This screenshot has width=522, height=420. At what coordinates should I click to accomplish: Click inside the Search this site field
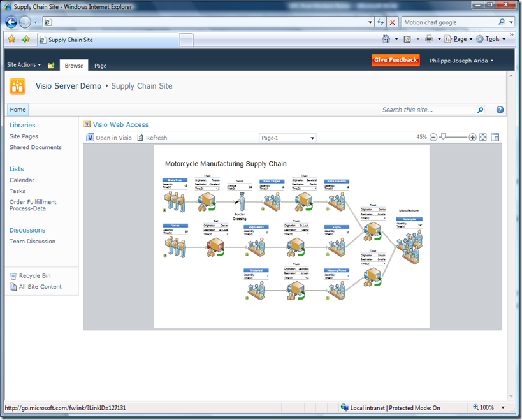tap(424, 110)
